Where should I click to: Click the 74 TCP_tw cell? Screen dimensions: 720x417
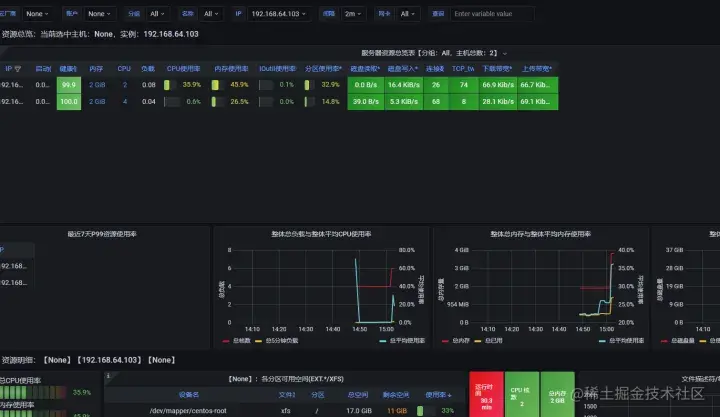[464, 85]
